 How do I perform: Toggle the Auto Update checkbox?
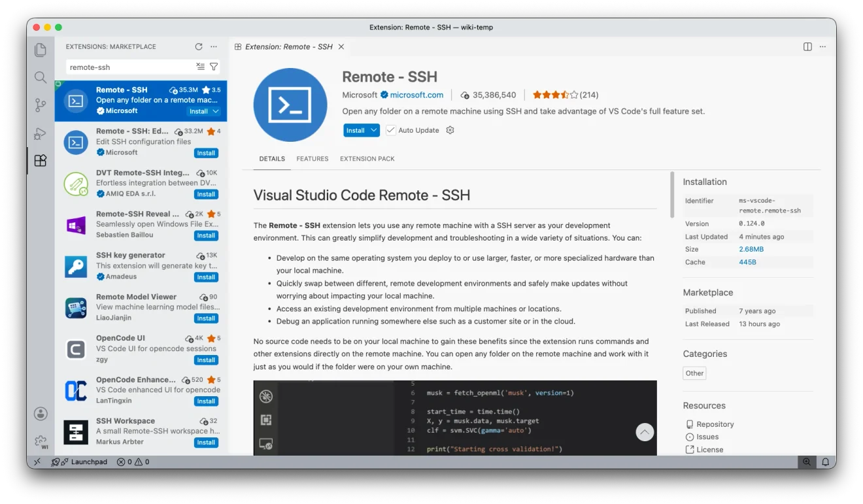[x=391, y=130]
